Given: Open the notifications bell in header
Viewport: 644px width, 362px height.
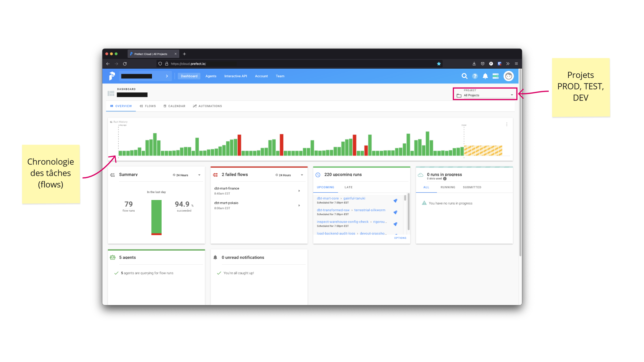Looking at the screenshot, I should (485, 76).
